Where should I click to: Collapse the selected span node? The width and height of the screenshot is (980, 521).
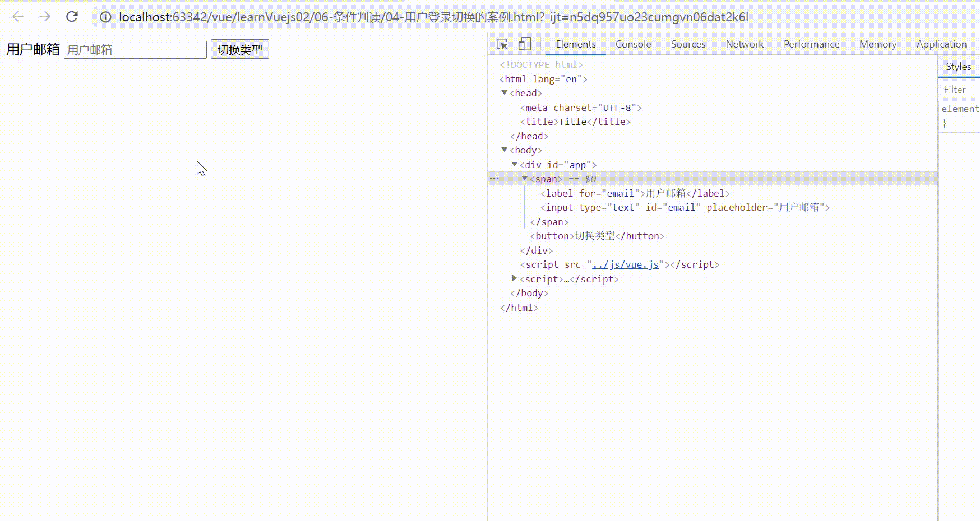click(x=525, y=179)
